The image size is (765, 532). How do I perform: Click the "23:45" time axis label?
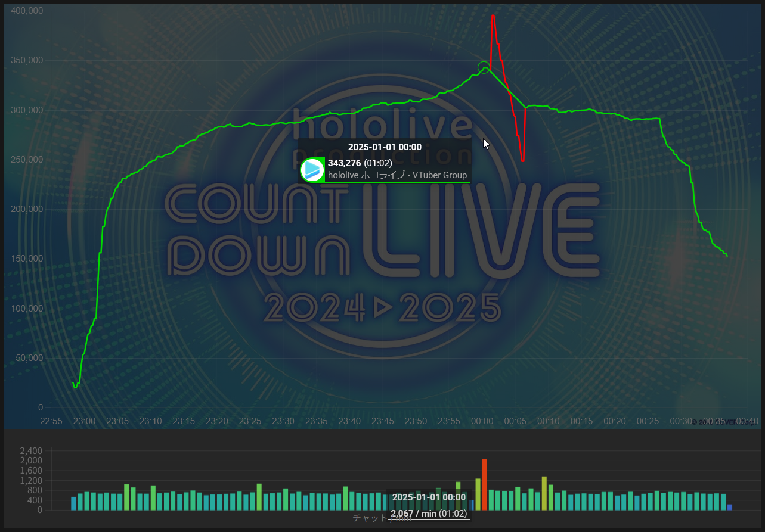click(383, 421)
